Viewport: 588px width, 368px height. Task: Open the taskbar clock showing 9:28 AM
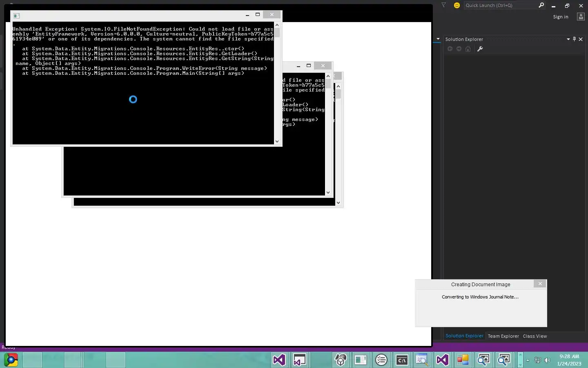[569, 360]
